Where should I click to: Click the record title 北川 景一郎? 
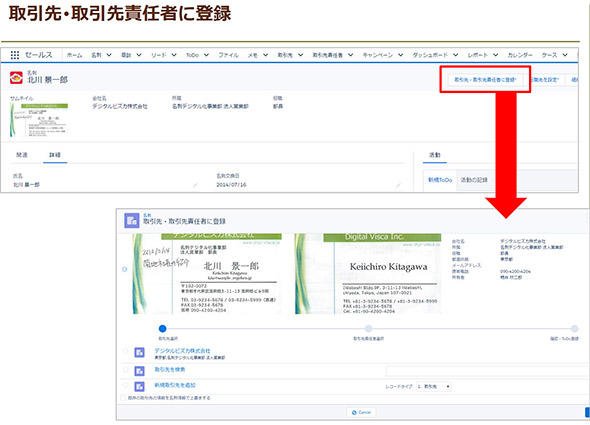(47, 80)
